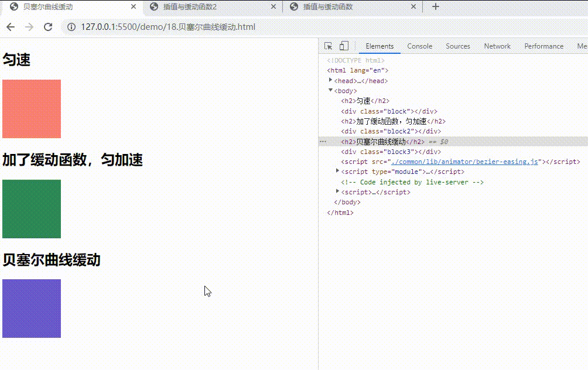The width and height of the screenshot is (588, 370).
Task: Select the h2 匀速 DOM row
Action: click(x=365, y=101)
